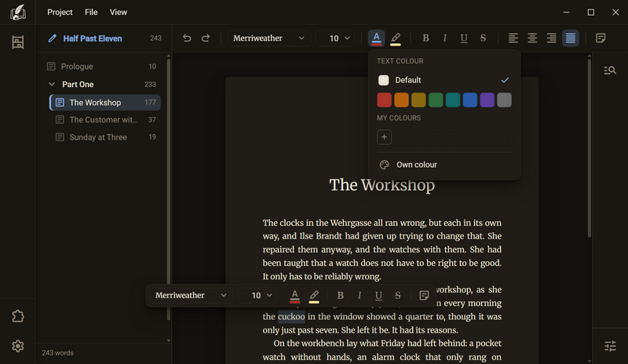628x364 pixels.
Task: Open the corkboard view in left rail
Action: pyautogui.click(x=17, y=42)
